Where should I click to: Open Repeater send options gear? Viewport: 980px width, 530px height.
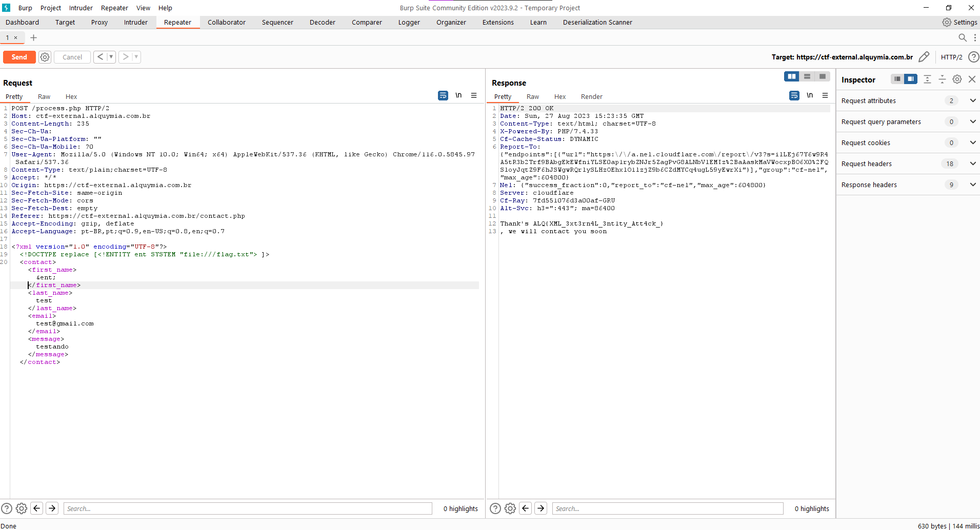click(x=45, y=57)
